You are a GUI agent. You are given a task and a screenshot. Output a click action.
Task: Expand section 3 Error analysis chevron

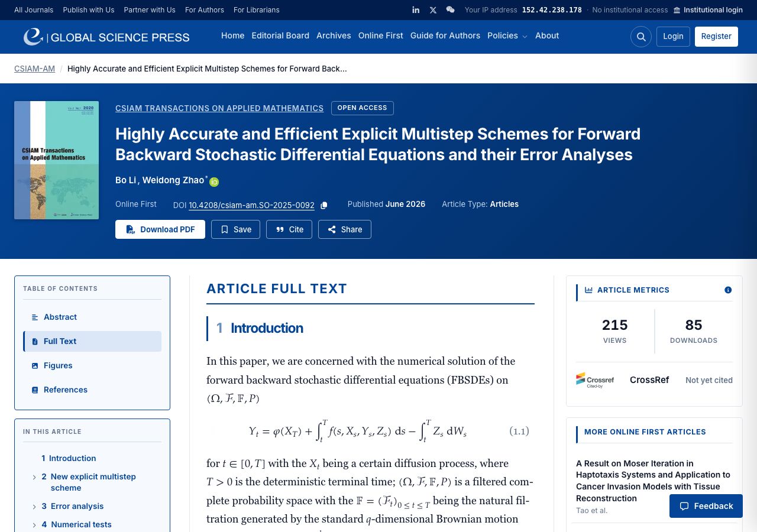tap(34, 507)
